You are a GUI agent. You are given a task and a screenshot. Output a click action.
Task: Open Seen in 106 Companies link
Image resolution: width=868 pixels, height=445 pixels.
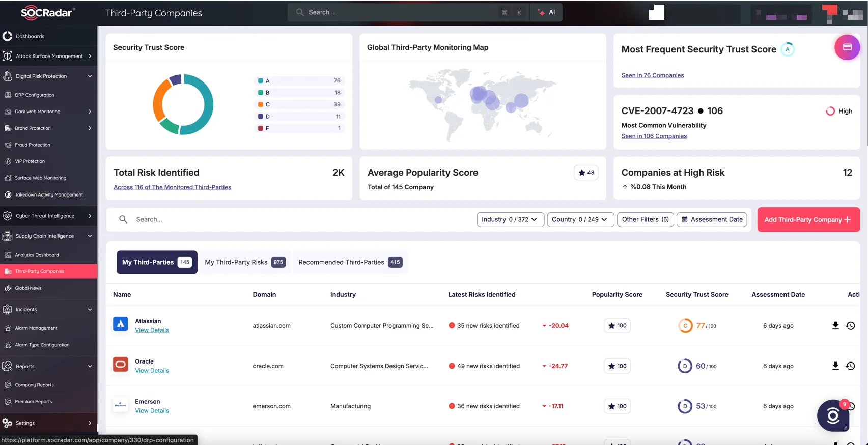[x=654, y=136]
